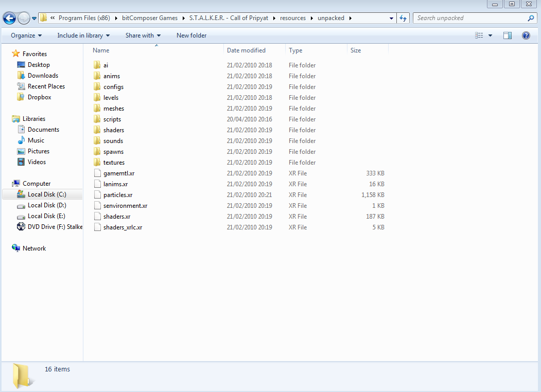541x392 pixels.
Task: Select gamemtl.xr file icon
Action: pos(97,173)
